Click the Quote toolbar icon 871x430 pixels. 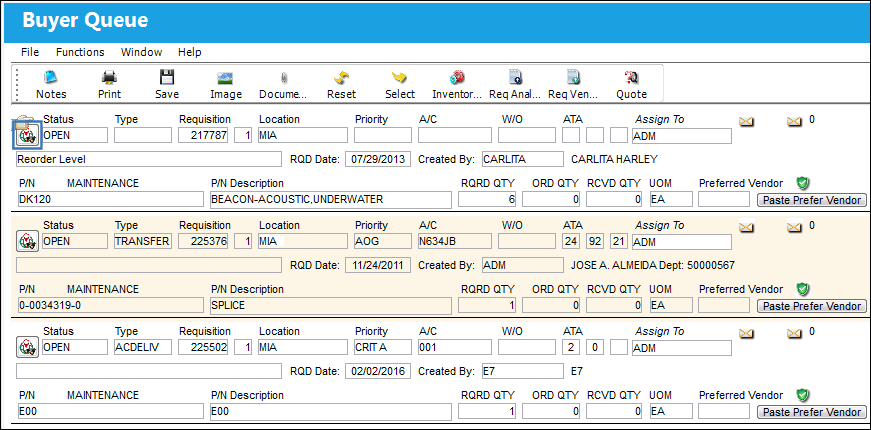[631, 77]
